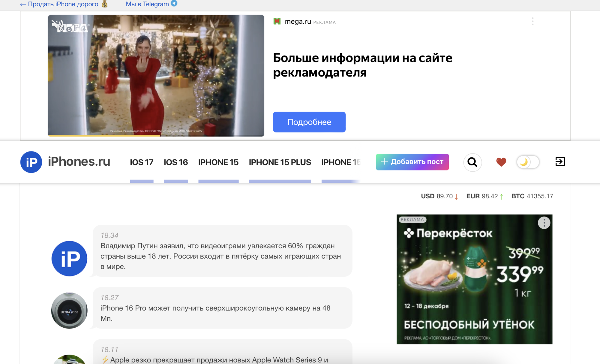
Task: Click the heart favorites icon
Action: (x=501, y=162)
